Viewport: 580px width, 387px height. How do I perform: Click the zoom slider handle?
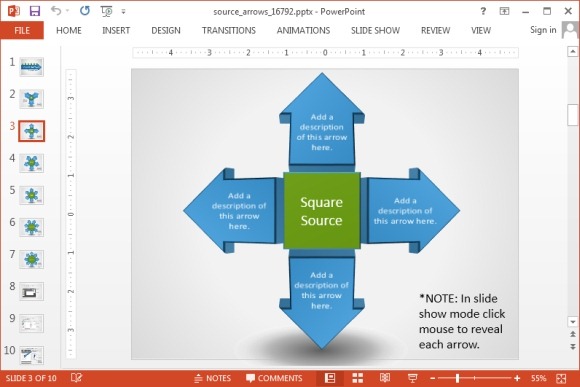458,378
